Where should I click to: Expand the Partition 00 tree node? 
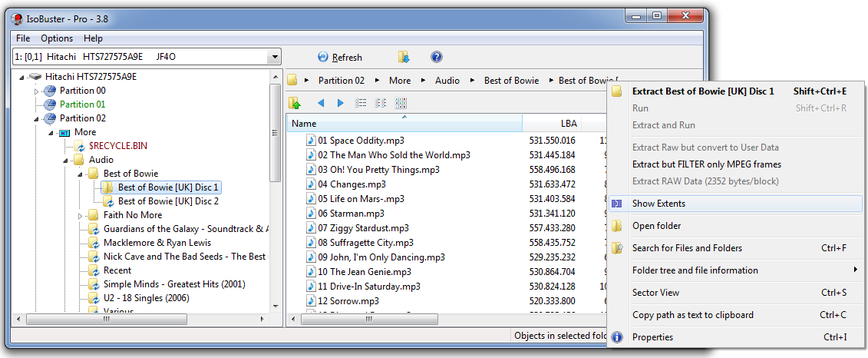(37, 91)
